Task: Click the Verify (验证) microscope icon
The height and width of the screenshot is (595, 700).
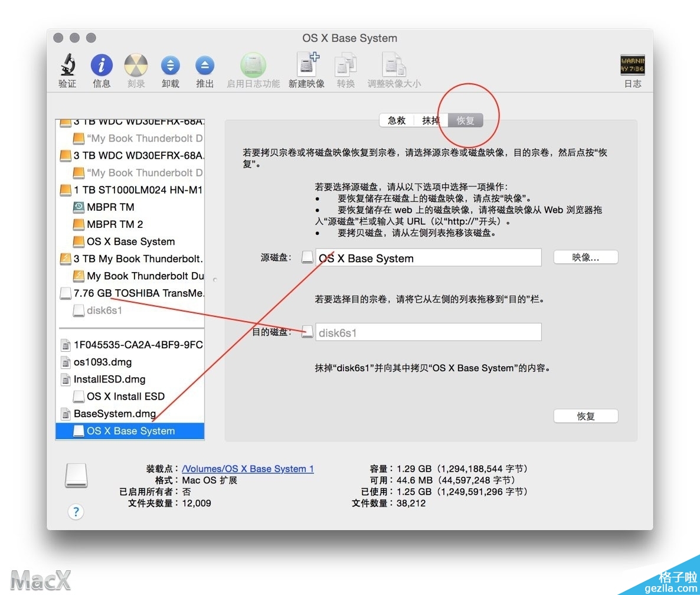Action: [67, 65]
